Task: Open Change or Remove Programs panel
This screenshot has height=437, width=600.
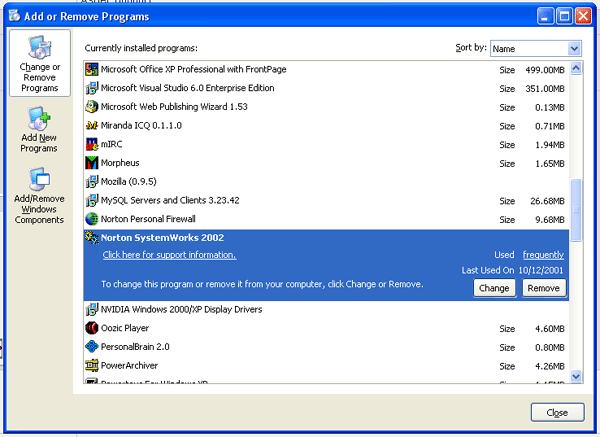Action: [x=40, y=63]
